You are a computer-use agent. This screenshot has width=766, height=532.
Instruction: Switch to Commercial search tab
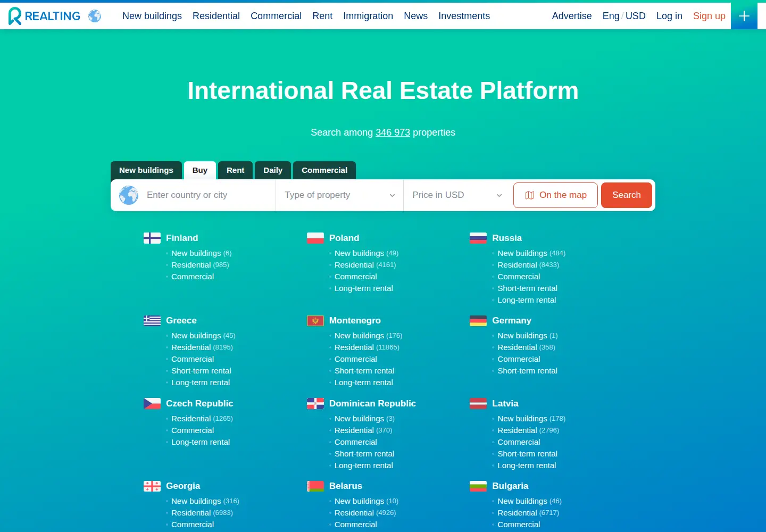324,170
